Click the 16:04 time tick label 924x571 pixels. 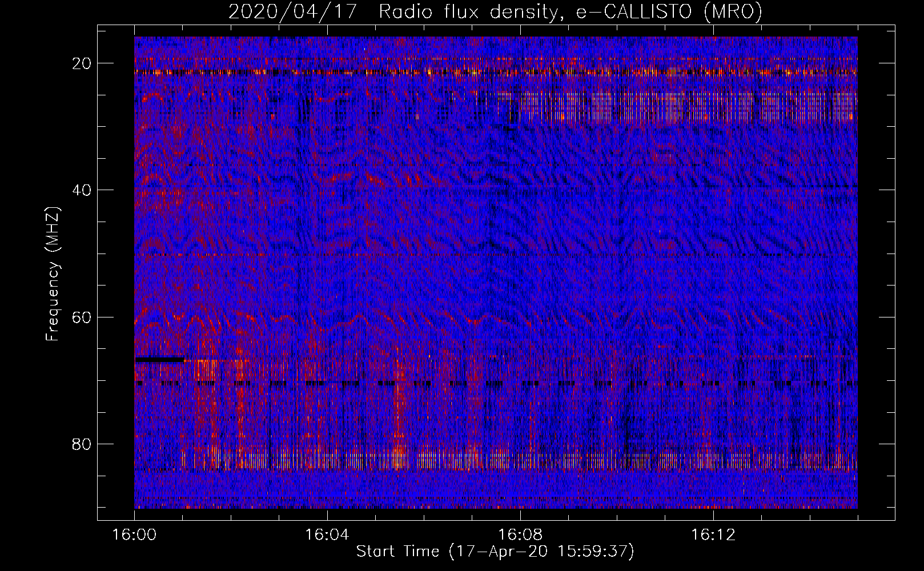327,535
